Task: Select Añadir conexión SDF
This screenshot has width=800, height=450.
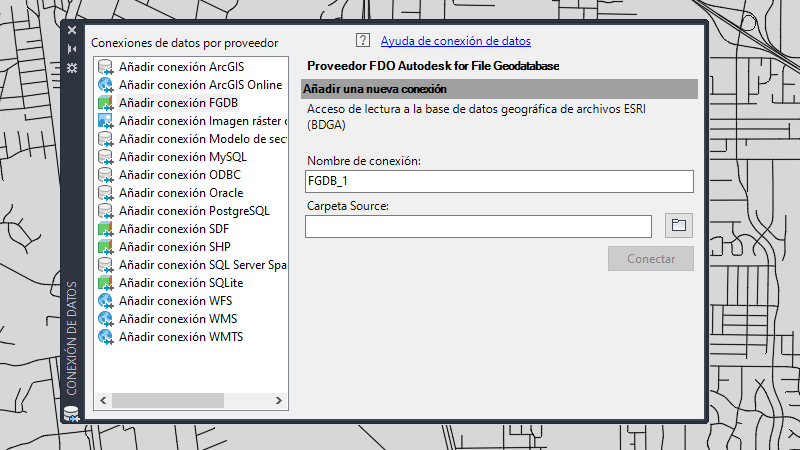Action: click(174, 229)
